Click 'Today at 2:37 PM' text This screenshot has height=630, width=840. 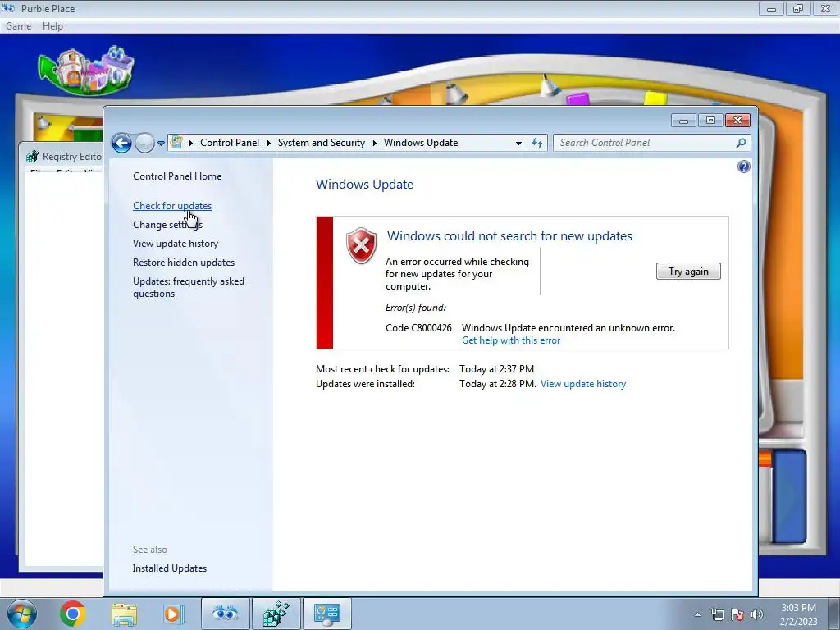tap(496, 369)
